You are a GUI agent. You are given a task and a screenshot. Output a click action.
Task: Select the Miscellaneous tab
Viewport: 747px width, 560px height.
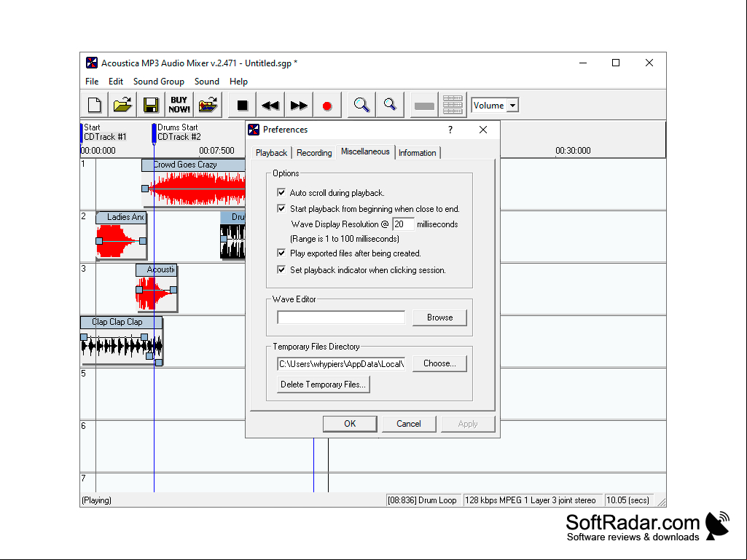pos(365,151)
